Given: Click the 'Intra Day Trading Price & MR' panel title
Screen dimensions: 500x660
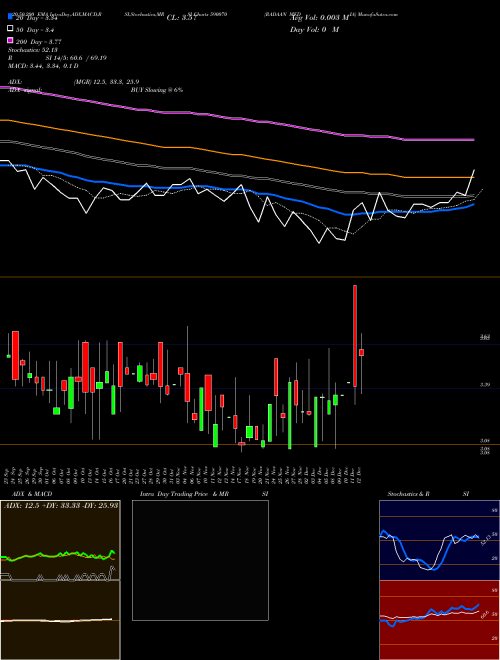Looking at the screenshot, I should pyautogui.click(x=184, y=494).
